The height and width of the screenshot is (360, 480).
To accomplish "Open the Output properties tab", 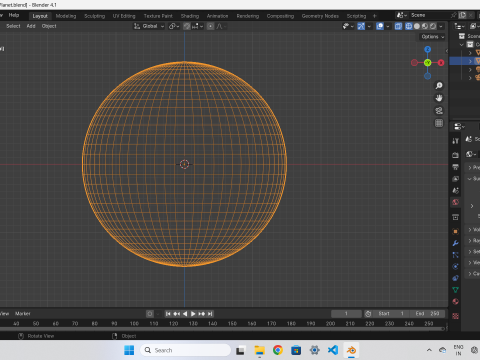I will (455, 167).
